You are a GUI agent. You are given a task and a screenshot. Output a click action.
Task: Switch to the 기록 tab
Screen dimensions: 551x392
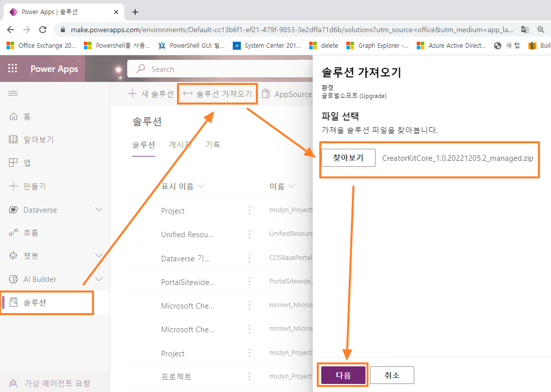tap(213, 145)
